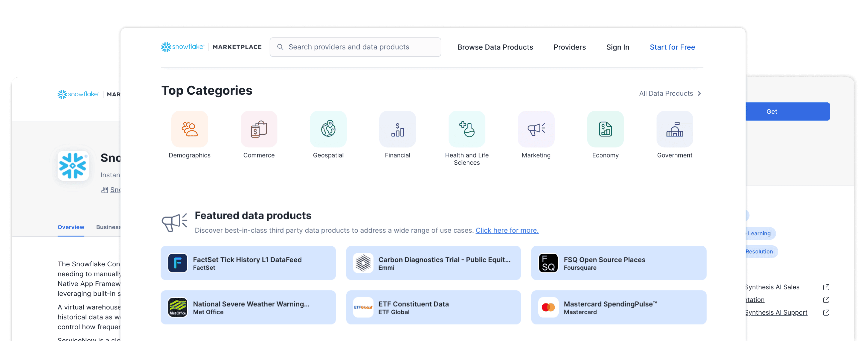Select the Geospatial globe icon
The height and width of the screenshot is (341, 868).
coord(328,129)
